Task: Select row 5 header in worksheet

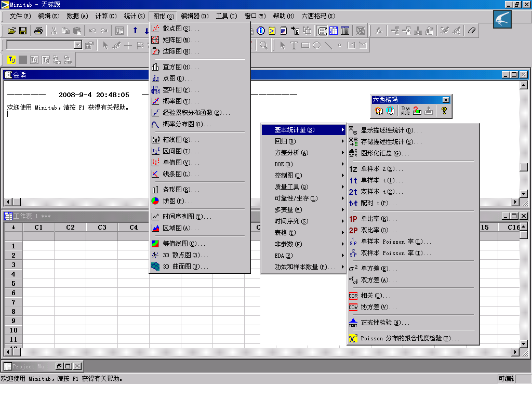Action: [x=14, y=283]
